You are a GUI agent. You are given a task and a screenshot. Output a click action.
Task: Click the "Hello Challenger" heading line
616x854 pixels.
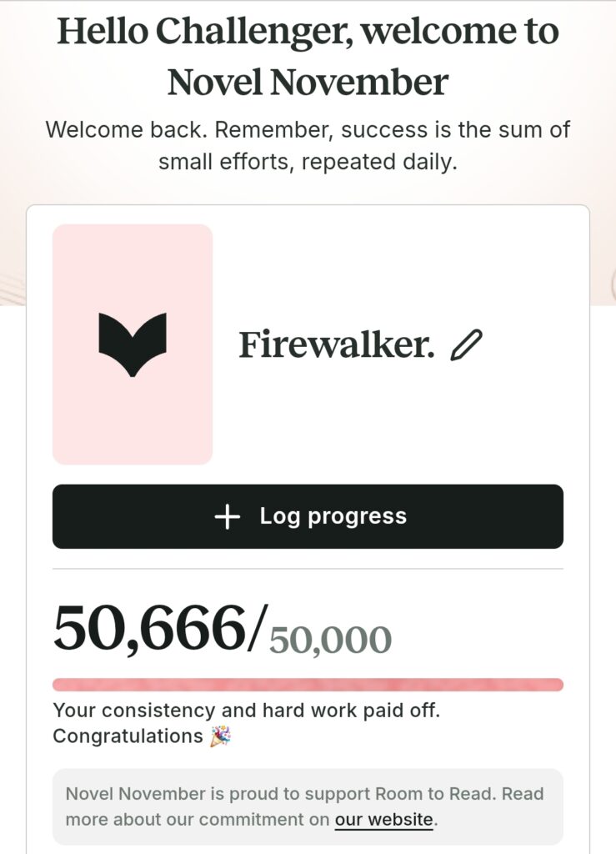[x=308, y=32]
